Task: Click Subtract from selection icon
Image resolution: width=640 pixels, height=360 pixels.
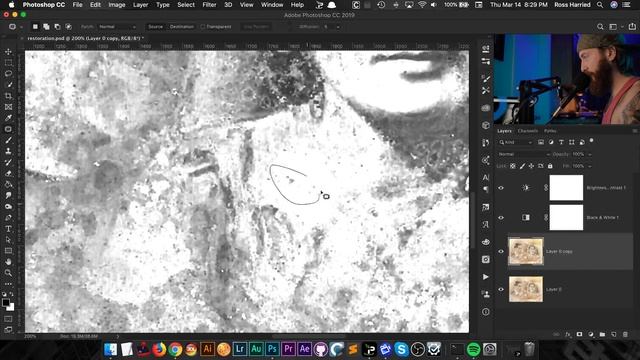Action: click(x=57, y=27)
